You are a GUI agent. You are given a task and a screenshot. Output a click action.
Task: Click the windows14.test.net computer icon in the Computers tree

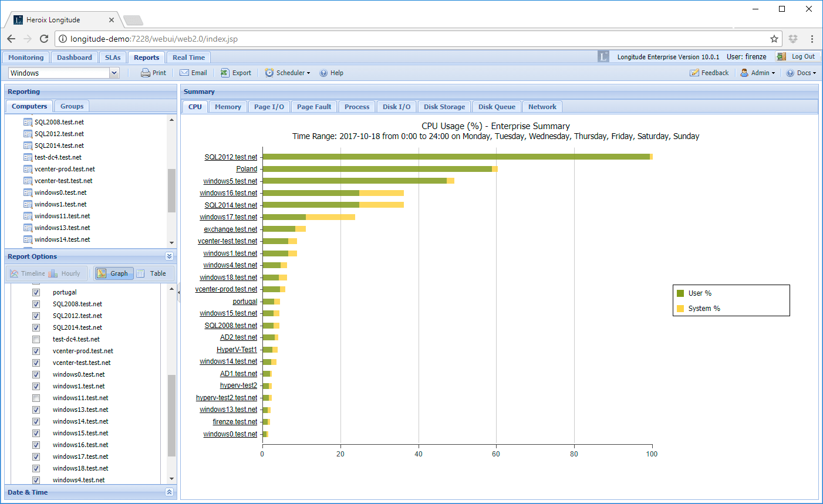28,239
